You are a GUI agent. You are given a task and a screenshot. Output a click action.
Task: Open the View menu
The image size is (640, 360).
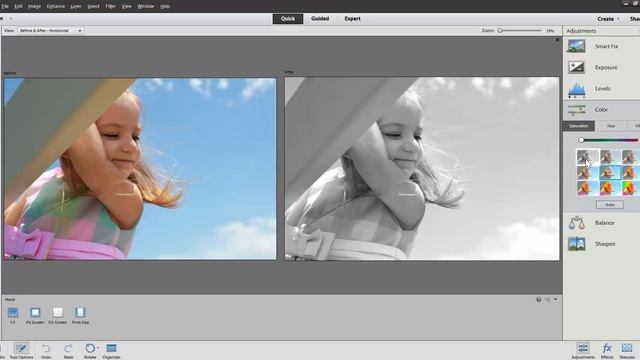pyautogui.click(x=127, y=7)
